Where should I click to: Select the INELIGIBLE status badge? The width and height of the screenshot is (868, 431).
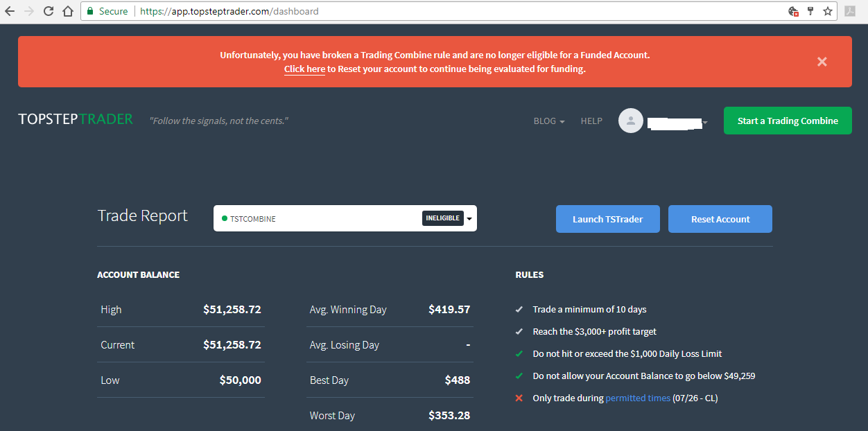[x=442, y=218]
